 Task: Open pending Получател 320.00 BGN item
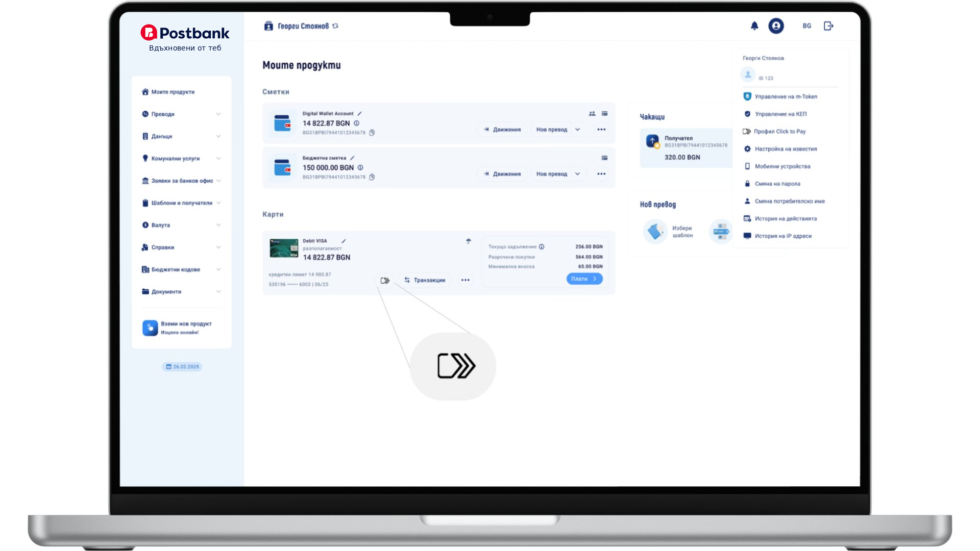[x=687, y=148]
